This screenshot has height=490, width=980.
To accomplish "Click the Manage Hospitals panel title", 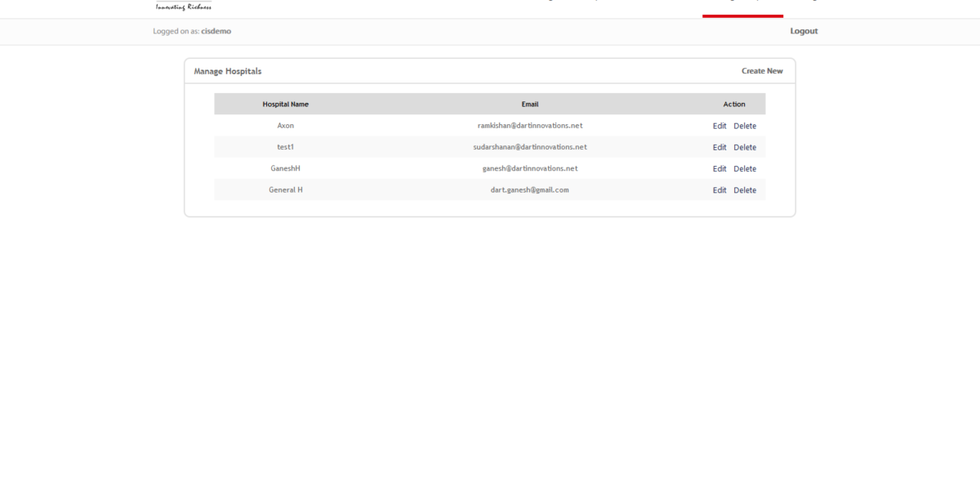I will tap(225, 70).
